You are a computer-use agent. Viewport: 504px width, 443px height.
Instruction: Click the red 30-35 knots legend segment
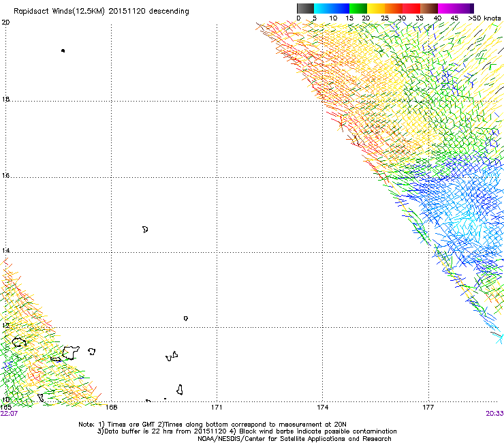[x=411, y=8]
